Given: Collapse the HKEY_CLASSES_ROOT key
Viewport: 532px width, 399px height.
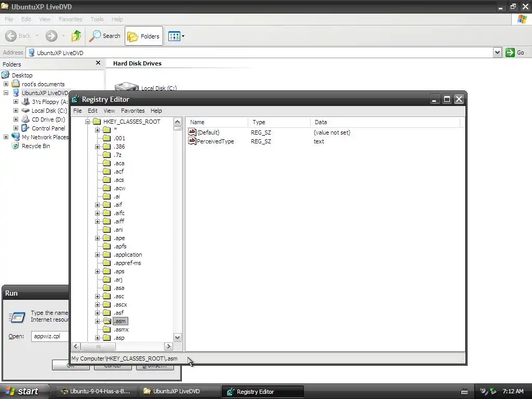Looking at the screenshot, I should coord(87,122).
